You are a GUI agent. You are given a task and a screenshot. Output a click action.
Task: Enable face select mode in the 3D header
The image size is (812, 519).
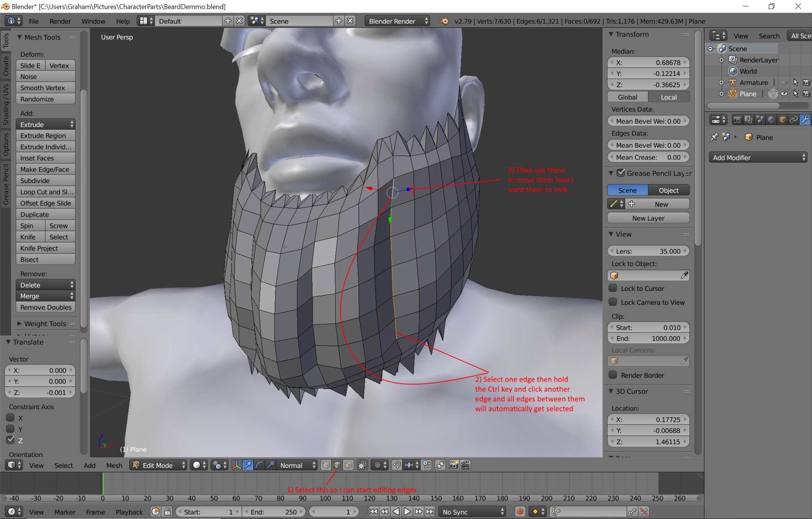pos(348,465)
